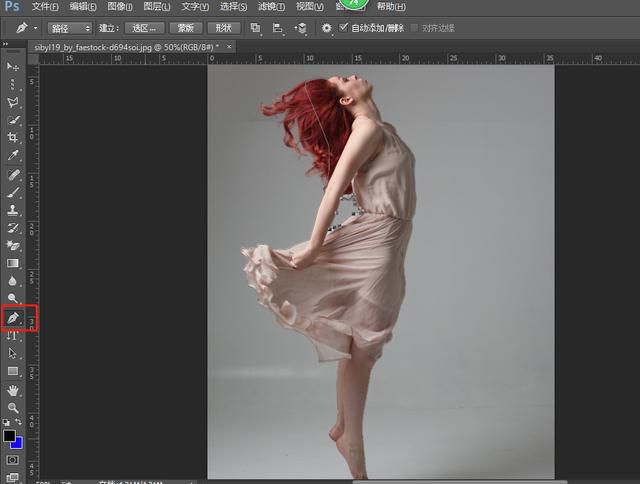The width and height of the screenshot is (640, 484).
Task: Toggle Quick Mask mode
Action: click(13, 460)
